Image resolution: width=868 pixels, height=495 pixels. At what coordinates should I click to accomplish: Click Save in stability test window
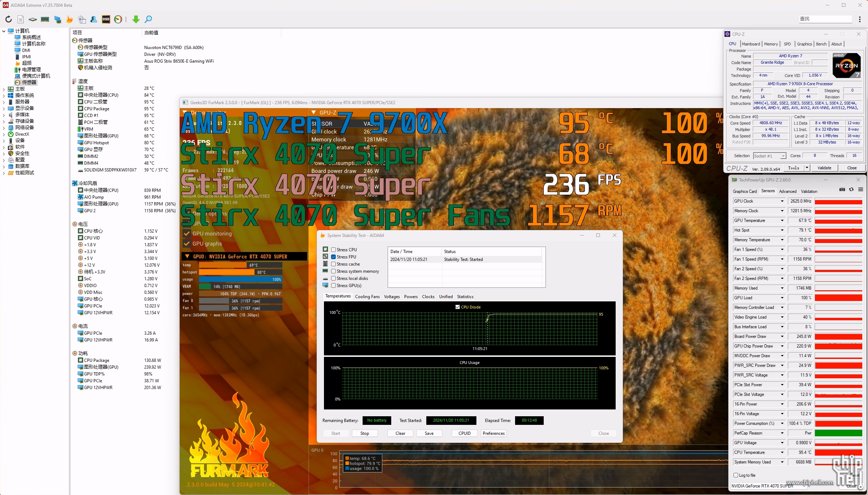[x=429, y=433]
